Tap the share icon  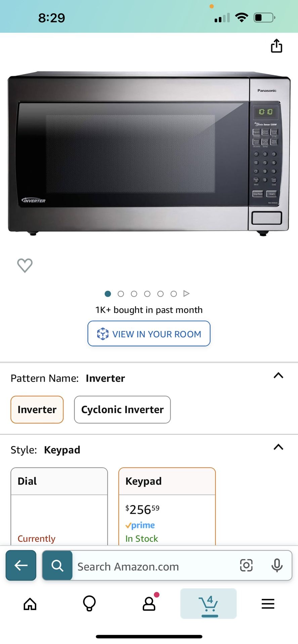click(276, 46)
